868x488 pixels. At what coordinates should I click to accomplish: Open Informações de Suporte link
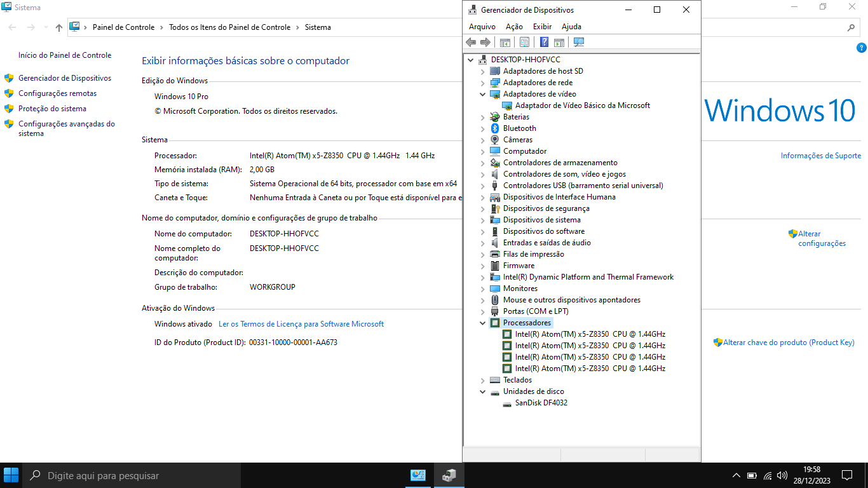821,156
